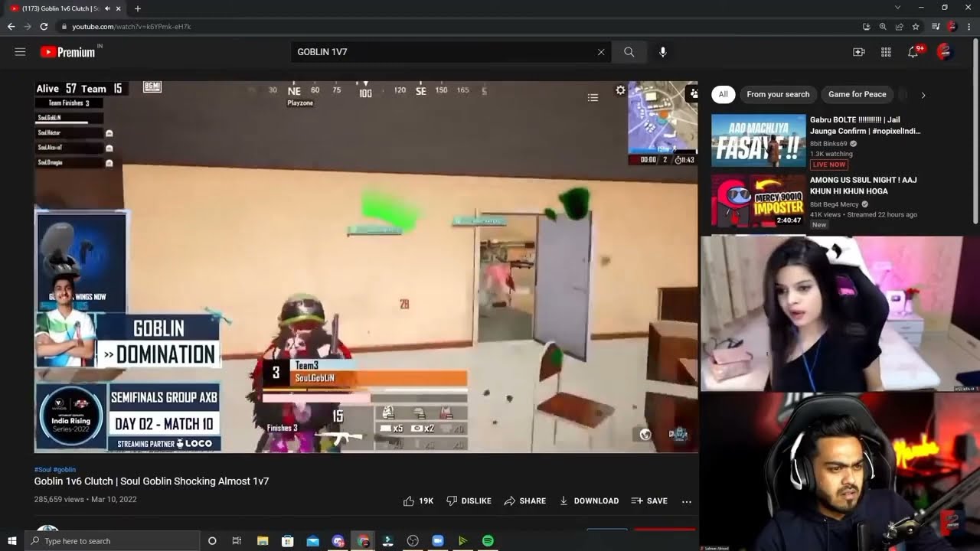Open the YouTube apps grid
The width and height of the screenshot is (980, 551).
click(x=886, y=52)
